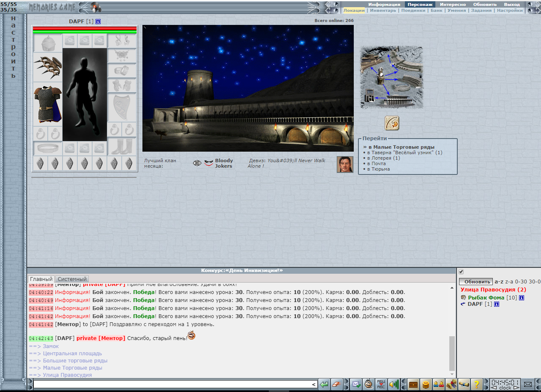Viewport: 541px width, 392px height.
Task: Toggle the chat sound speaker icon
Action: click(x=394, y=384)
